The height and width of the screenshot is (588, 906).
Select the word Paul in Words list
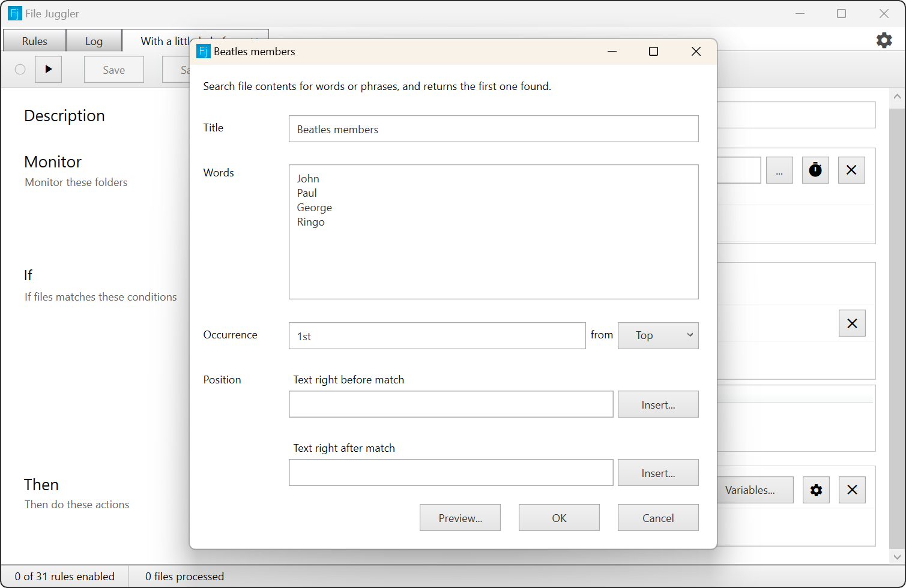(307, 193)
